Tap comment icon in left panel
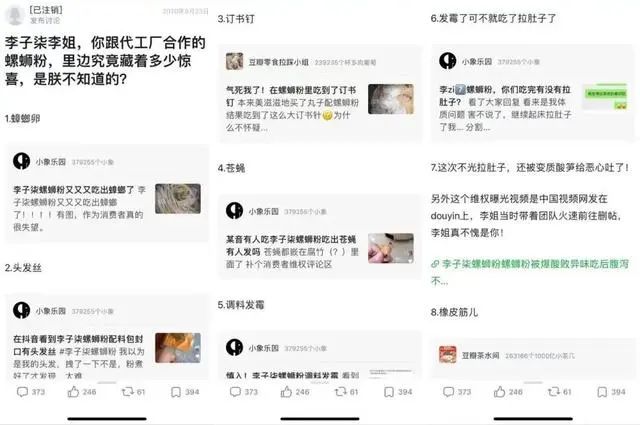Screen dimensions: 640x425 coord(22,392)
